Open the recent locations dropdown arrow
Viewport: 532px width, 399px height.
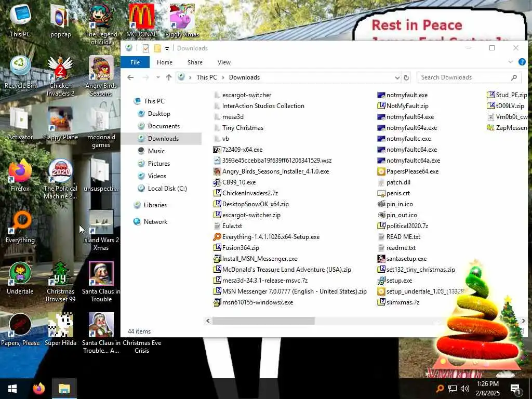coord(158,77)
